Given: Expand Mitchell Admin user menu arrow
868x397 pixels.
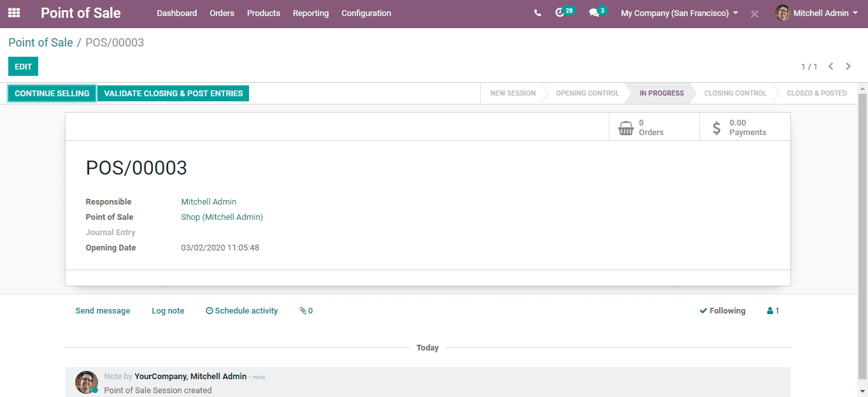Looking at the screenshot, I should (x=855, y=13).
